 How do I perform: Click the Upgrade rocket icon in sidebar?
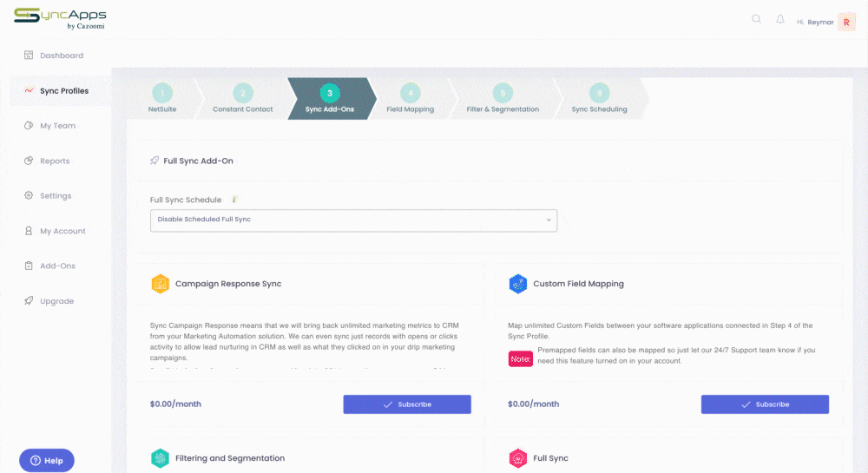click(29, 300)
